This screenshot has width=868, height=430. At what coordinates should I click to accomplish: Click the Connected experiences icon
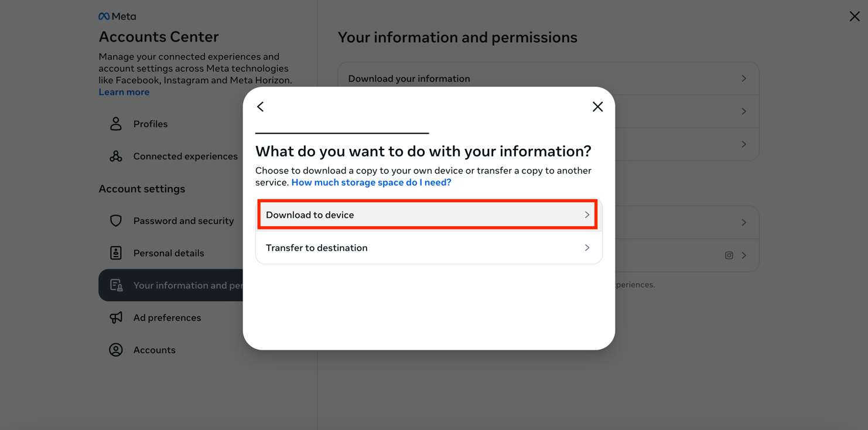pyautogui.click(x=116, y=156)
